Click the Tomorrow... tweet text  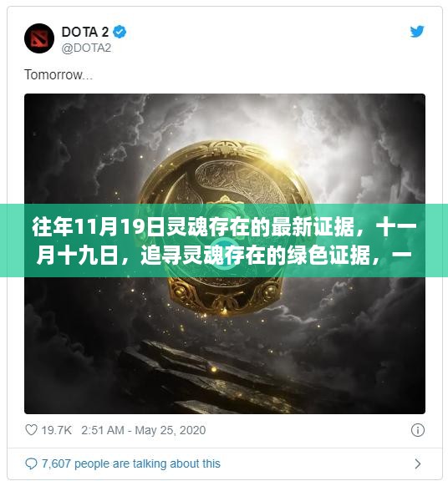(x=59, y=75)
